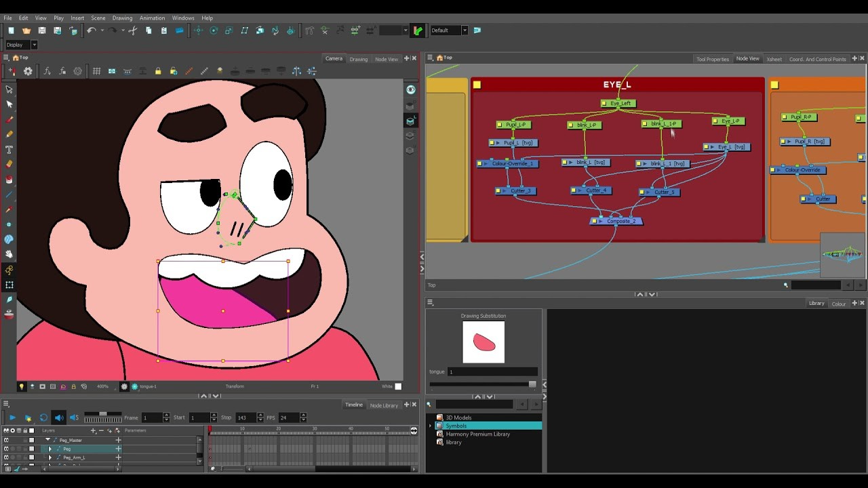Viewport: 868px width, 488px height.
Task: Click the Colour-Override_1 node
Action: [509, 163]
